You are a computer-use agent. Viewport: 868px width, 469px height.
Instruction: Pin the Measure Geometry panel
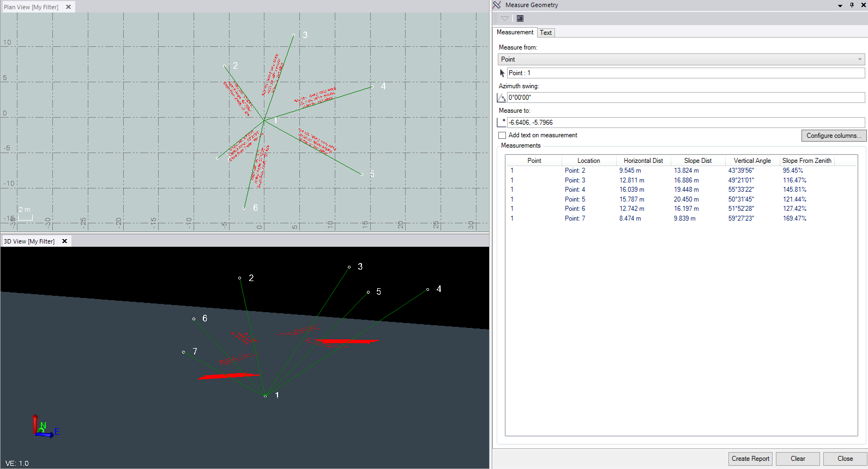click(852, 5)
